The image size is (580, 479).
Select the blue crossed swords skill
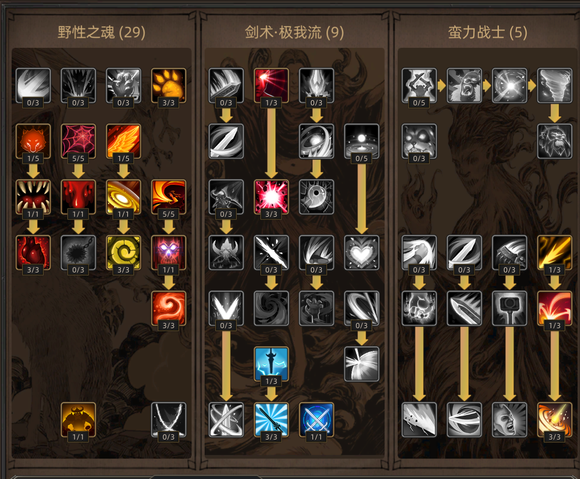316,420
